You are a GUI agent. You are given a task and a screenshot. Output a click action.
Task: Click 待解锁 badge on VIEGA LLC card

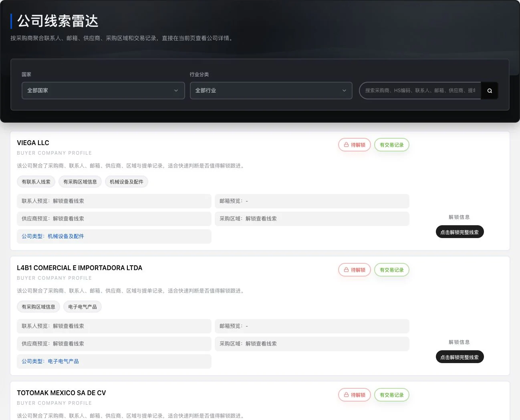[x=355, y=145]
